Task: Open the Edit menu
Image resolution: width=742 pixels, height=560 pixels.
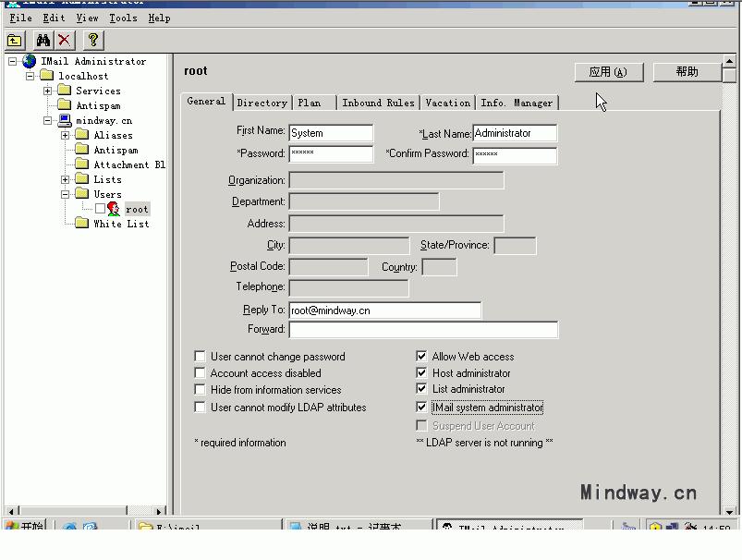Action: [54, 18]
